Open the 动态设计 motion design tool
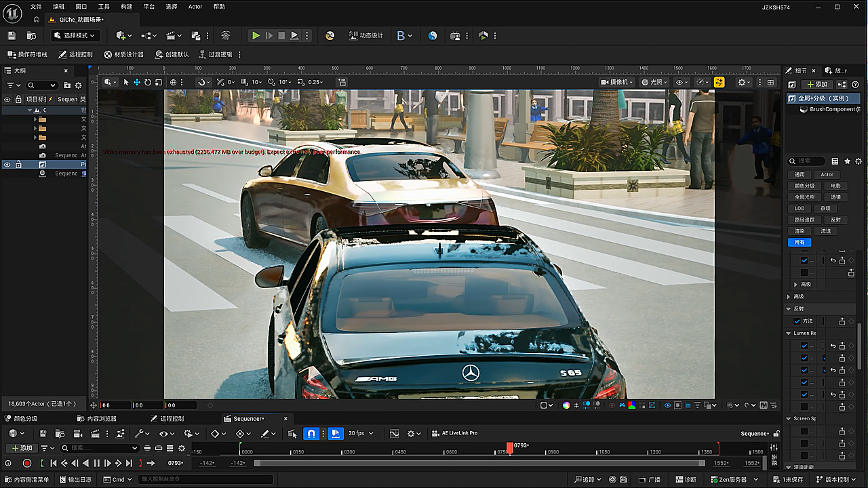The image size is (868, 488). pos(366,35)
